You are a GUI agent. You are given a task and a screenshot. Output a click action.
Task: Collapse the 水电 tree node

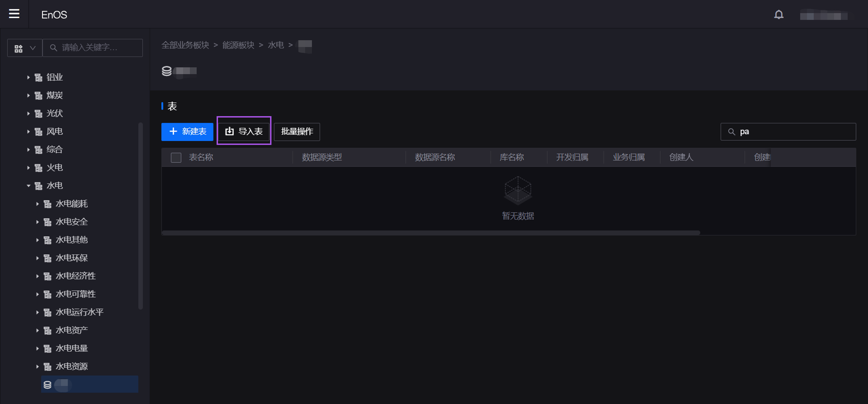(x=29, y=186)
